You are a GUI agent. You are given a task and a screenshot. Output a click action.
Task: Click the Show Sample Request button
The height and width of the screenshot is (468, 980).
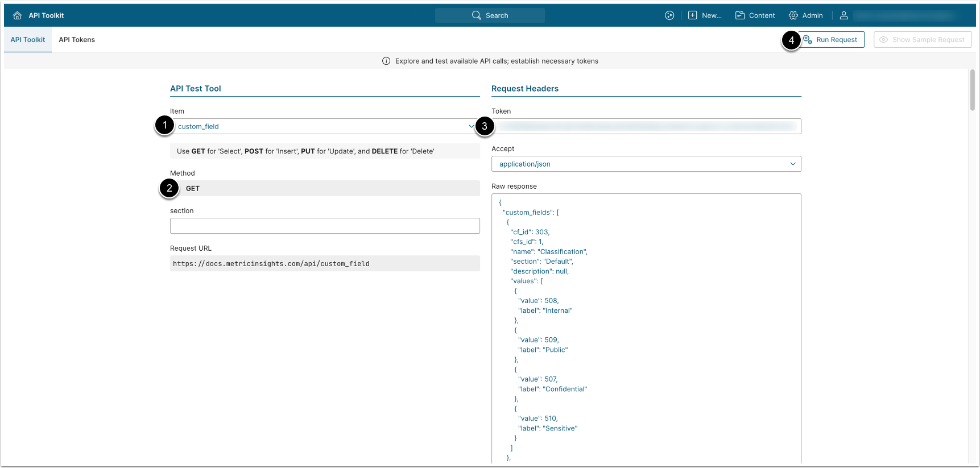[922, 40]
